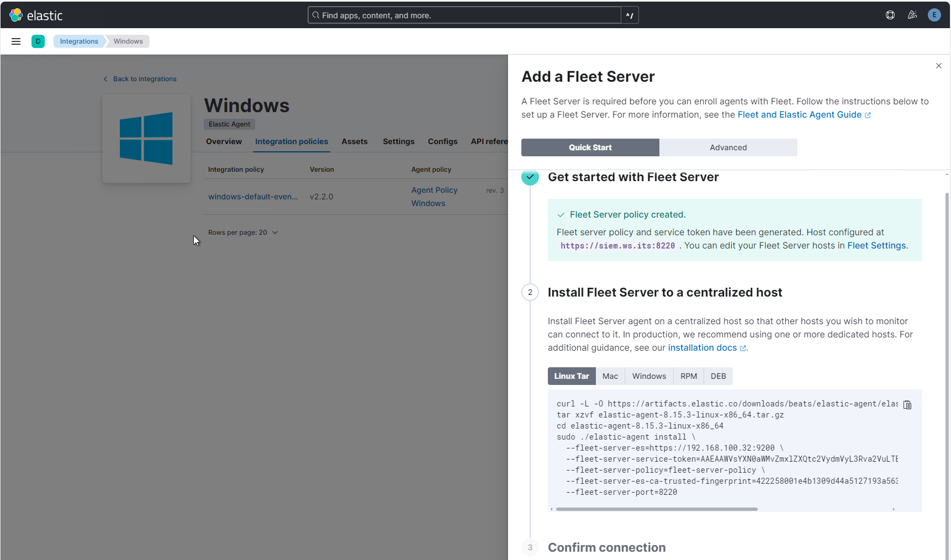The height and width of the screenshot is (560, 951).
Task: Open the space selector D avatar
Action: pos(38,41)
